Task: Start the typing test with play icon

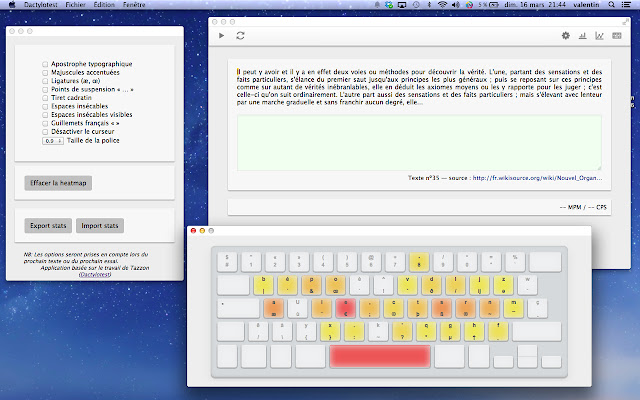Action: click(221, 36)
